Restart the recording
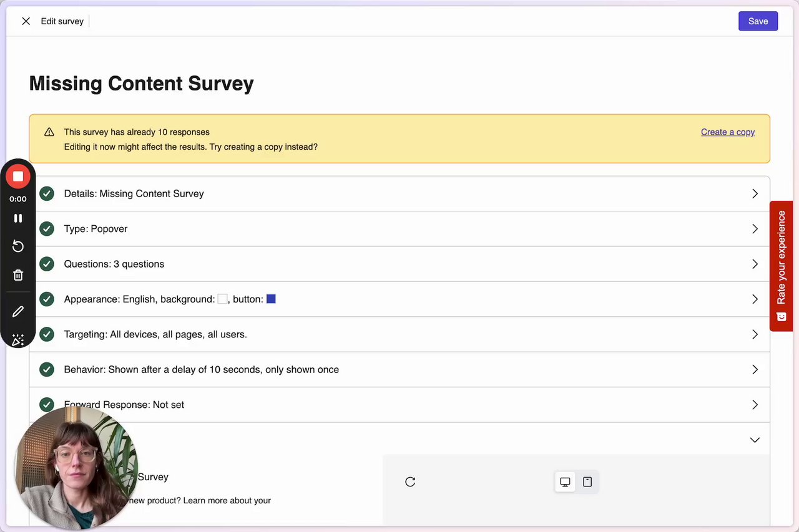Viewport: 799px width, 532px height. click(18, 246)
